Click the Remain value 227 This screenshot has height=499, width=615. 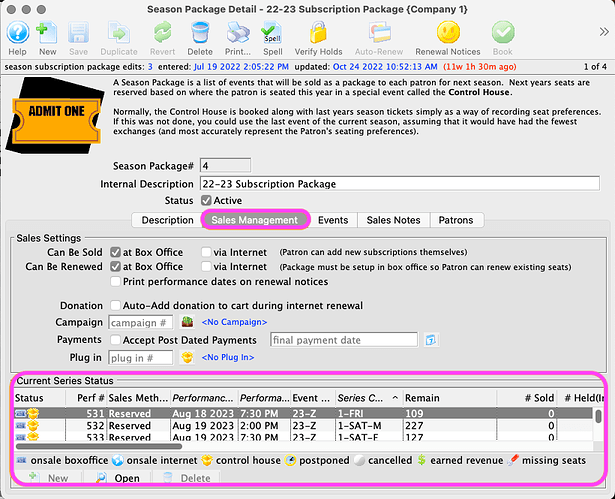click(x=414, y=426)
